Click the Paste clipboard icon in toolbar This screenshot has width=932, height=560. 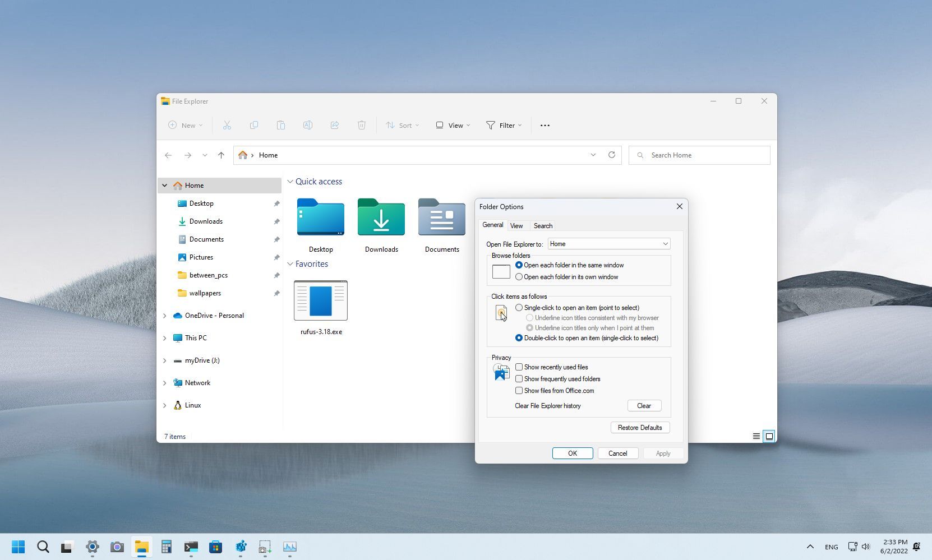tap(281, 126)
